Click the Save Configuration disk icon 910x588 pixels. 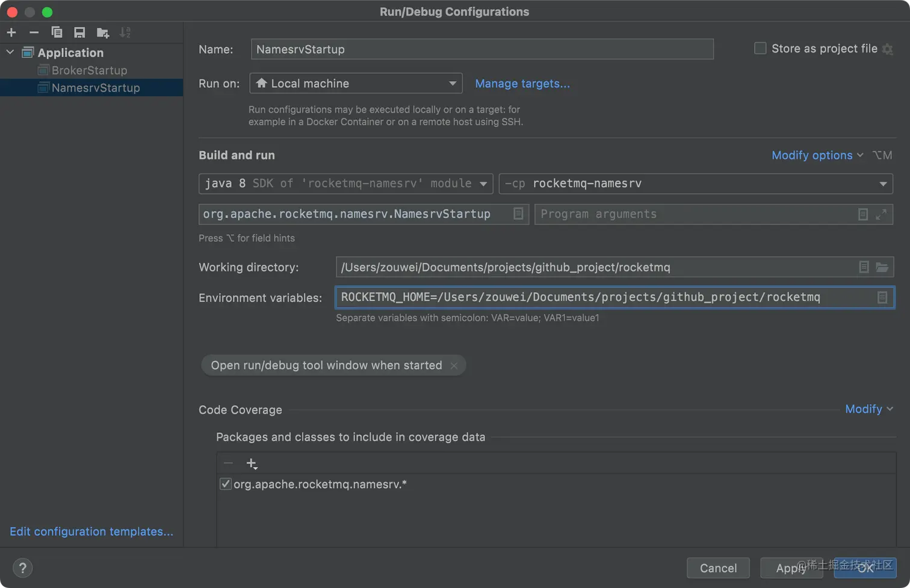79,32
